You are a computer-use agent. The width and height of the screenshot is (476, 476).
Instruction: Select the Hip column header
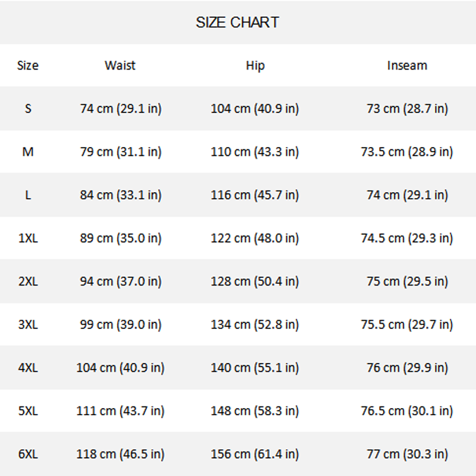pos(255,65)
